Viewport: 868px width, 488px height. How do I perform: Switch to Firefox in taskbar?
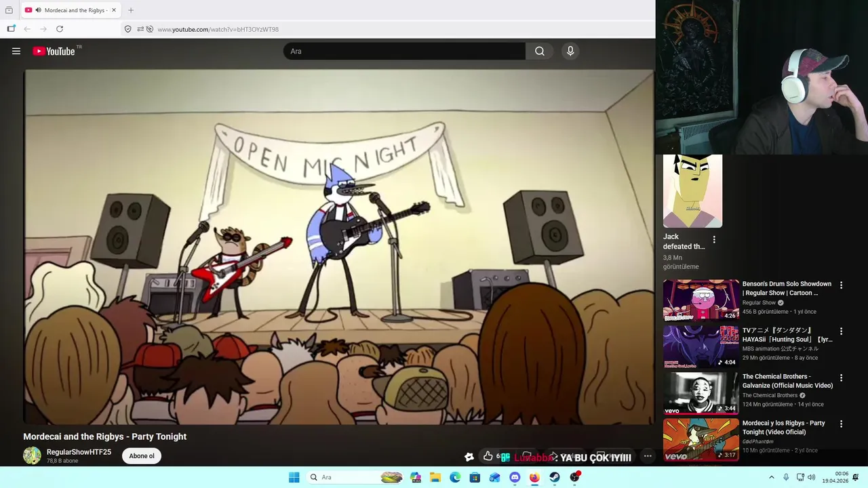tap(534, 477)
